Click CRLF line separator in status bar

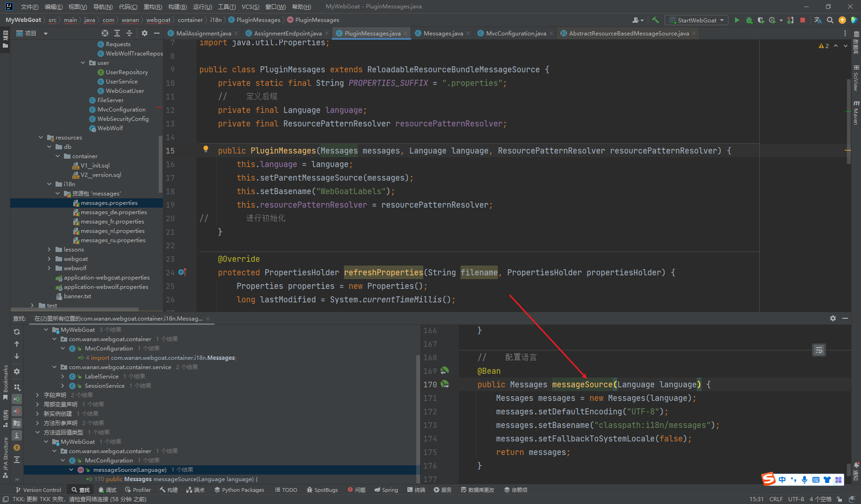point(776,499)
